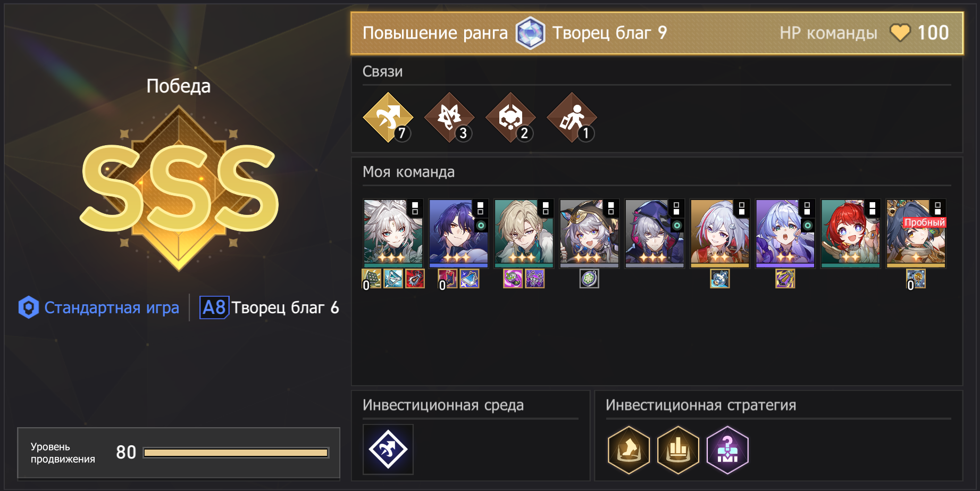
Task: Select the wolf bond icon with count 3
Action: (449, 118)
